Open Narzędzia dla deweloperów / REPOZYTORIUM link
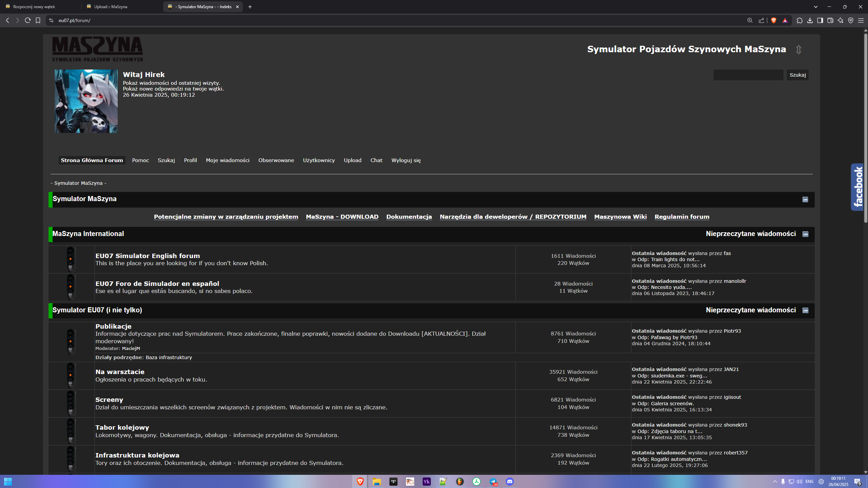868x488 pixels. pyautogui.click(x=513, y=217)
